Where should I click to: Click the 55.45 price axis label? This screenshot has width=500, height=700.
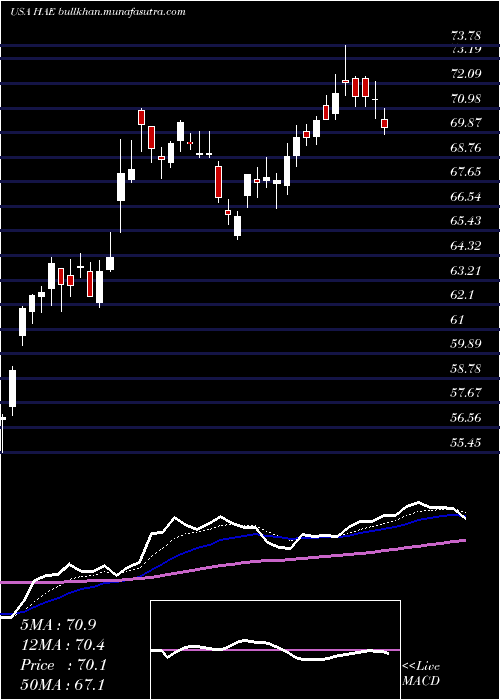pos(466,442)
